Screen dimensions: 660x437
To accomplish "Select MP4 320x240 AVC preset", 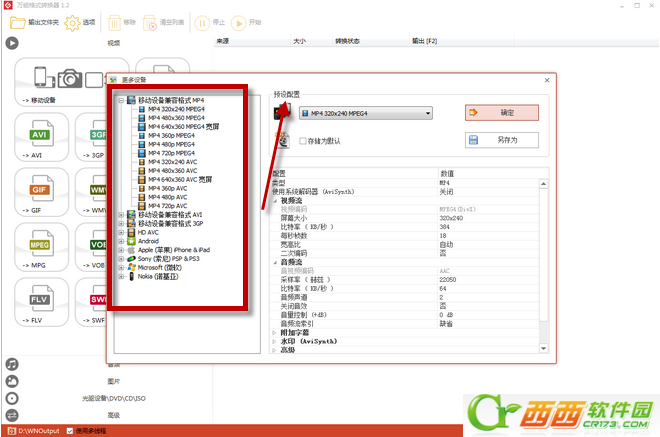I will pos(172,162).
